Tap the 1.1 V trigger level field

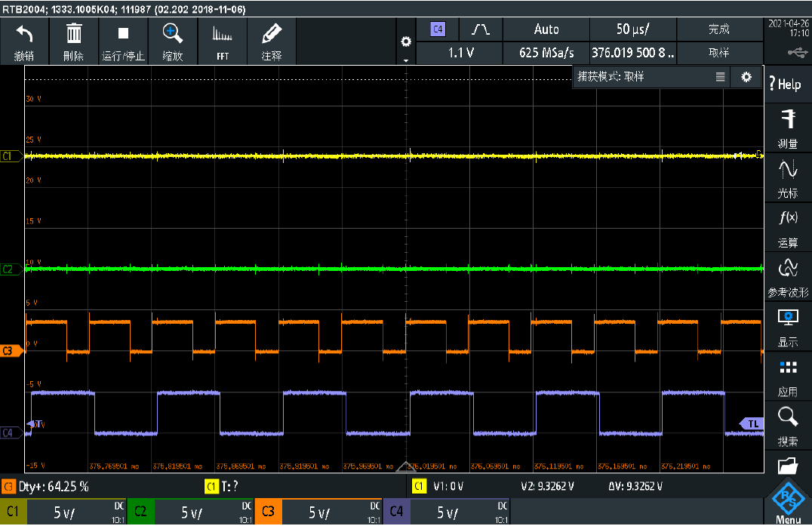point(460,53)
